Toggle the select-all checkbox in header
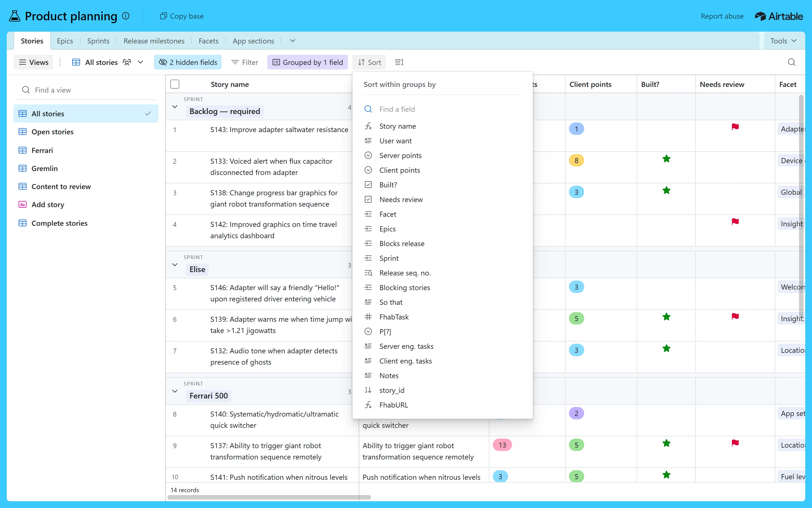The image size is (812, 508). (175, 84)
